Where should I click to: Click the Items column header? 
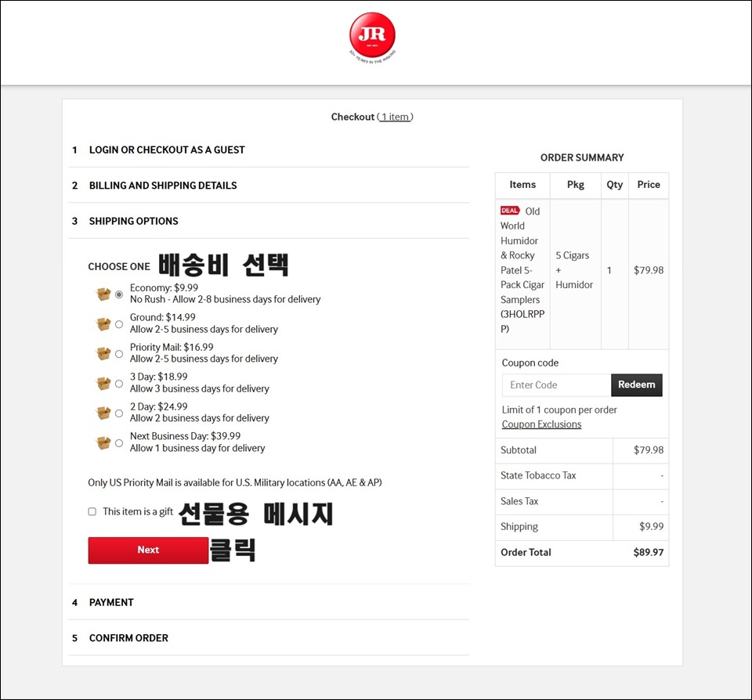[x=522, y=185]
